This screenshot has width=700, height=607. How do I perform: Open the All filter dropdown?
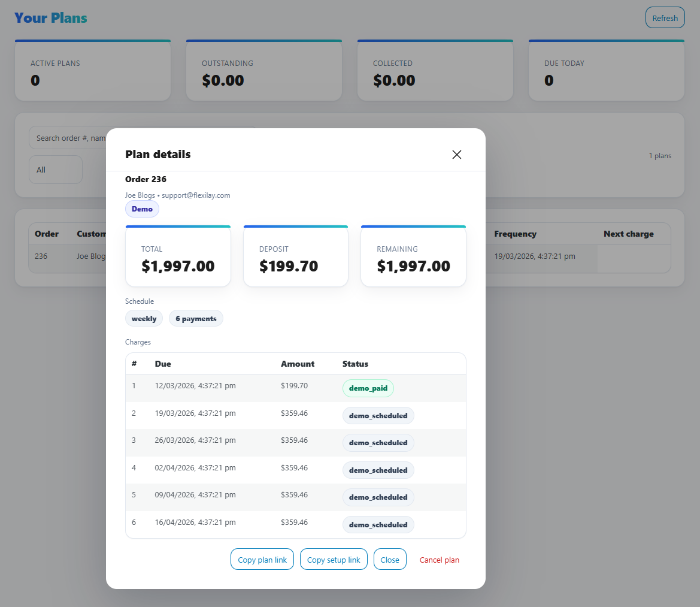[56, 170]
